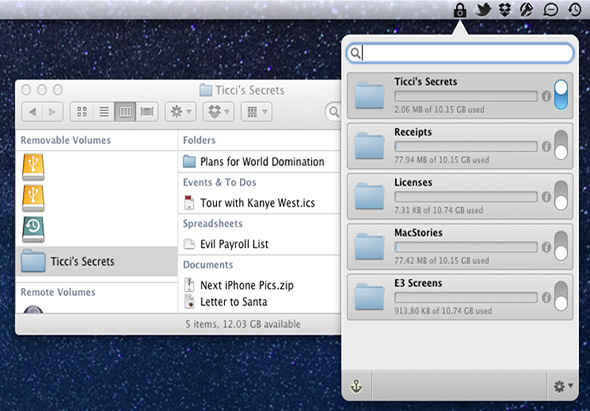Click the Documents group heading
The height and width of the screenshot is (411, 590).
coord(208,265)
